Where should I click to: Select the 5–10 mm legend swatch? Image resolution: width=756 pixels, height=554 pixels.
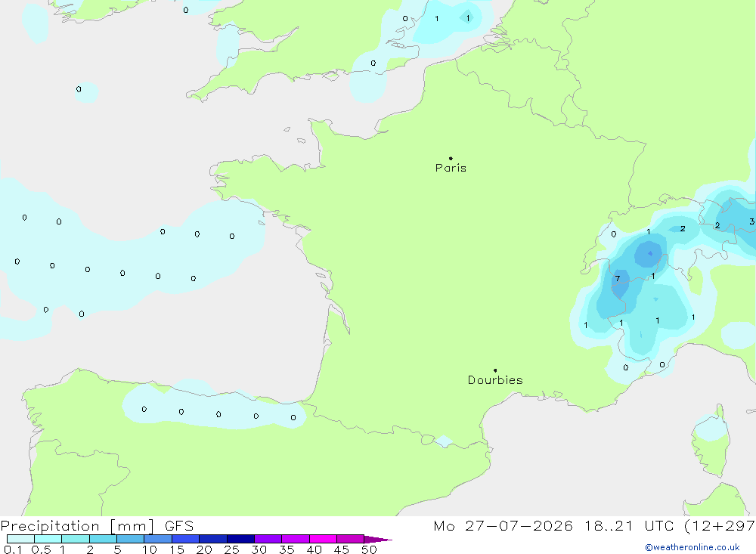coord(131,539)
